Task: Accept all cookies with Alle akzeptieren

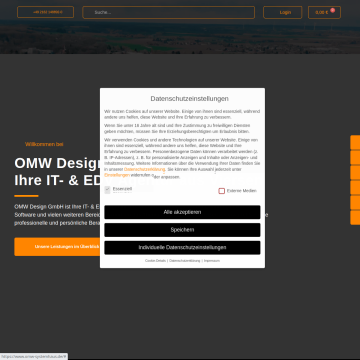Action: tap(182, 212)
